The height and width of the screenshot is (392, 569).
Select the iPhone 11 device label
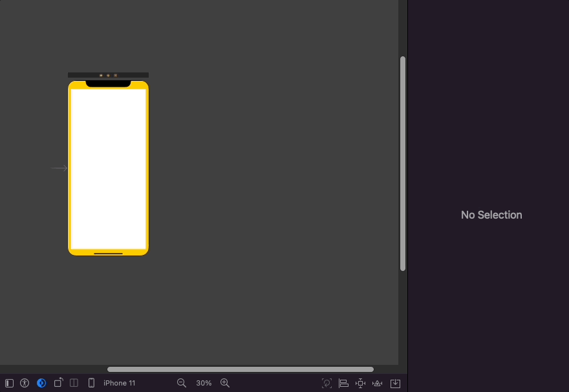click(x=119, y=383)
